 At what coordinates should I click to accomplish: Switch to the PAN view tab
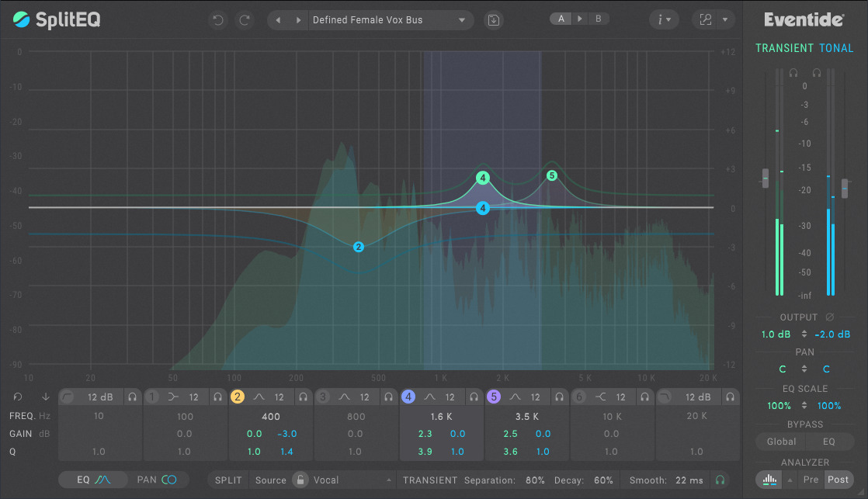(156, 480)
